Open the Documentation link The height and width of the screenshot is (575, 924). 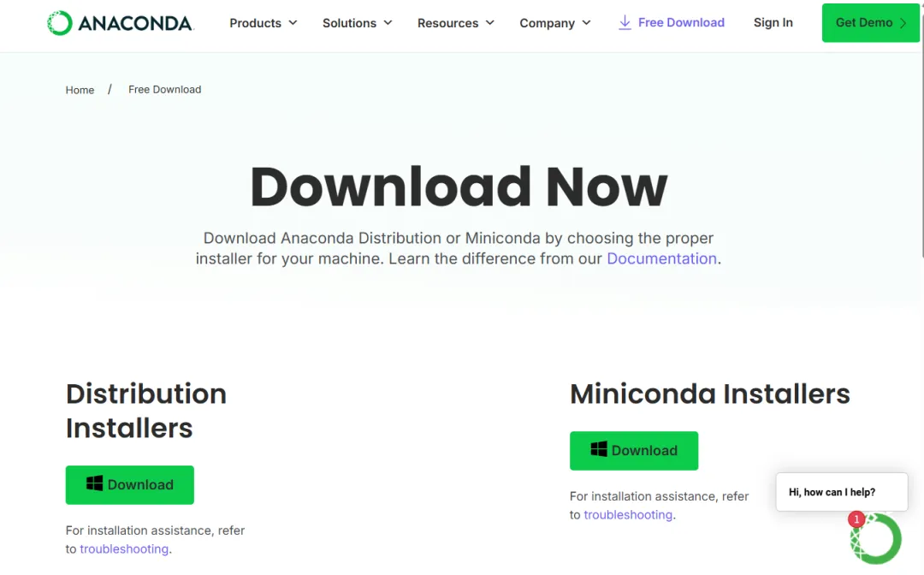pos(661,258)
